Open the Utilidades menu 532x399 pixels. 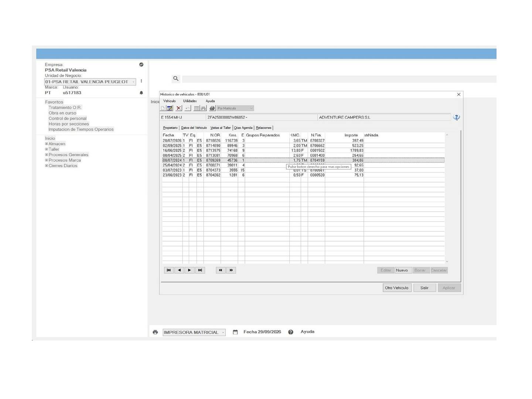point(190,101)
